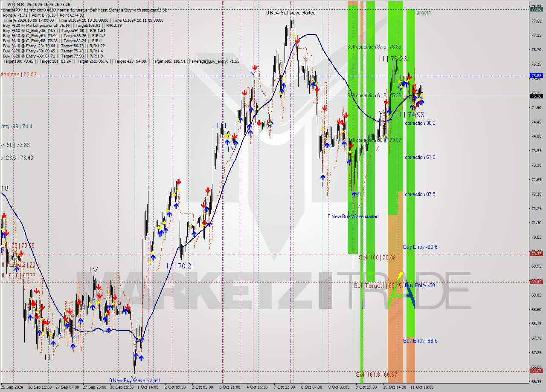This screenshot has height=392, width=546.
Task: Click the '9 Oct 19:00' time label
Action: click(367, 387)
